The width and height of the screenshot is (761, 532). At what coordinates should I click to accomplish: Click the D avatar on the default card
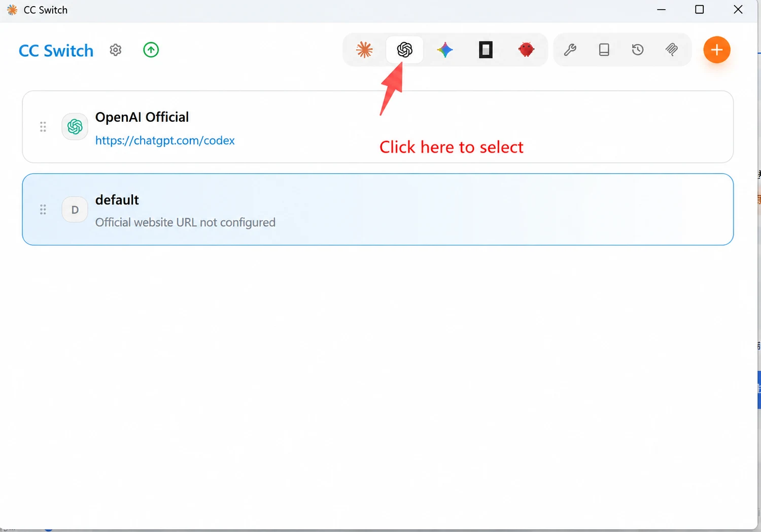point(75,209)
